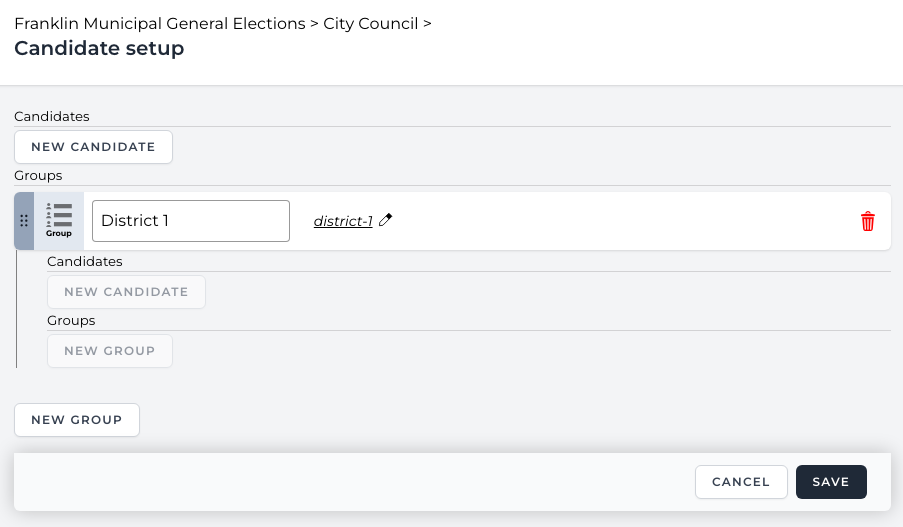Image resolution: width=903 pixels, height=527 pixels.
Task: Select the Groups label nested under District 1
Action: tap(71, 320)
